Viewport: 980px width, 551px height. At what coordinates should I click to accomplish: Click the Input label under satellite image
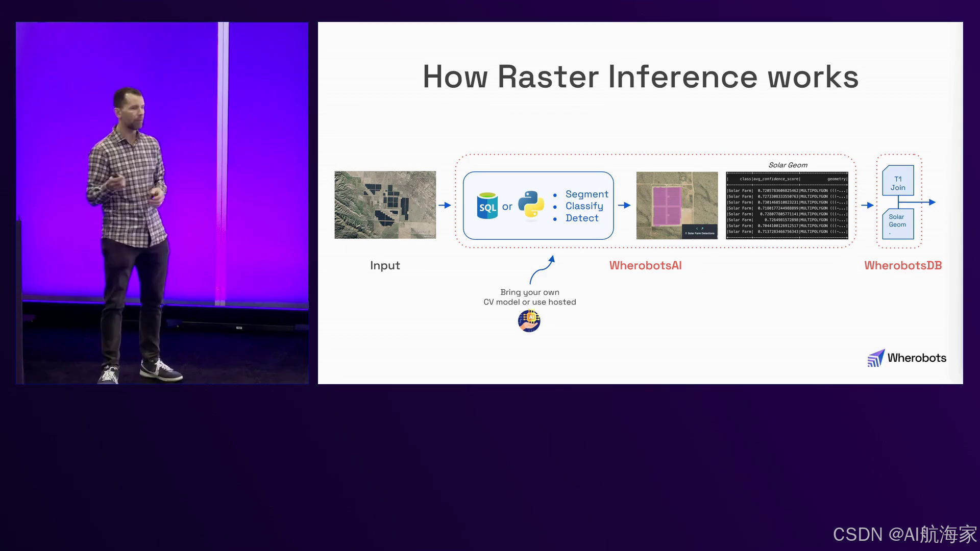(385, 265)
